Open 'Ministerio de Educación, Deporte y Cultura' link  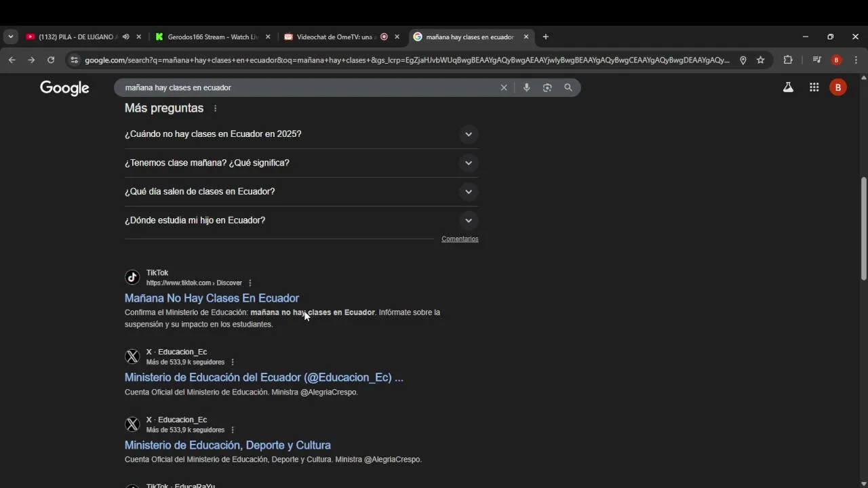(x=228, y=445)
